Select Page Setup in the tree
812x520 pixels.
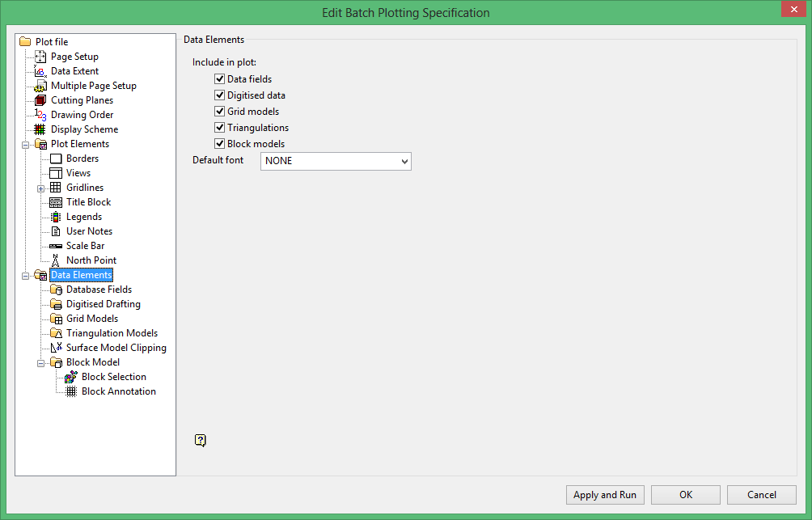click(x=74, y=57)
